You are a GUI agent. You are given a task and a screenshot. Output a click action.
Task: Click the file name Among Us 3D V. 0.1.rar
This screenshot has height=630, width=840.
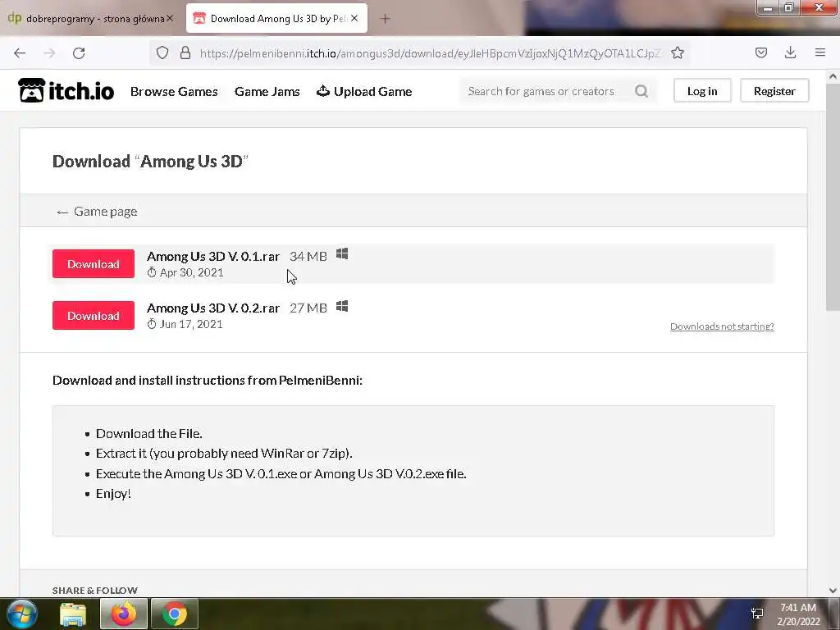coord(213,256)
